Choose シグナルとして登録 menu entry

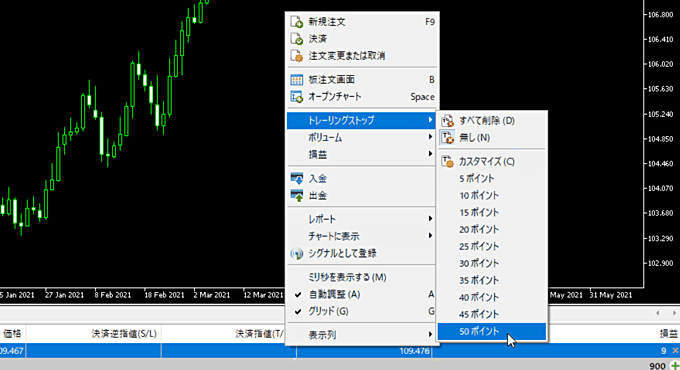coord(362,253)
